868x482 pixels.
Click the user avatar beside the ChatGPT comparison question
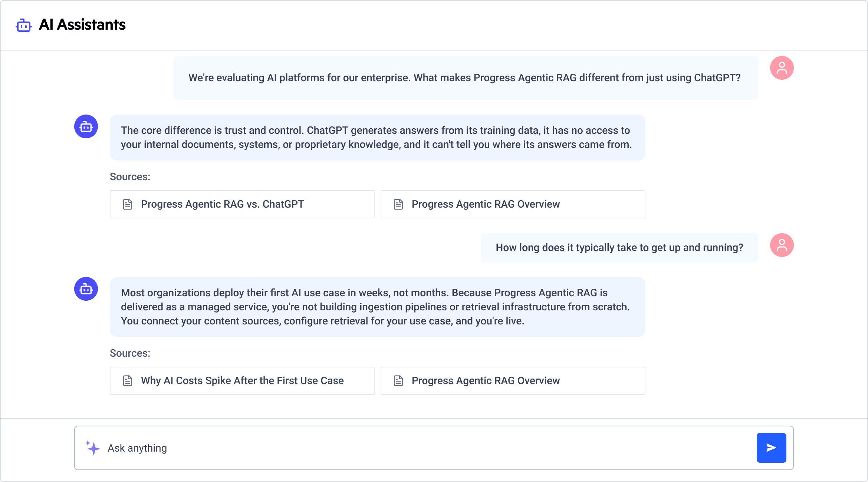click(x=782, y=68)
